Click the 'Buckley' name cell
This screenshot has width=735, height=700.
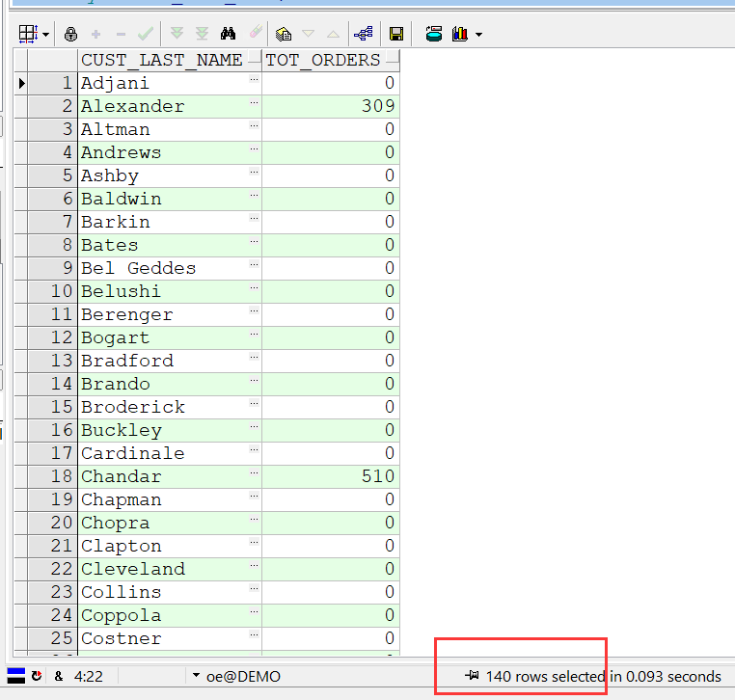tap(170, 430)
